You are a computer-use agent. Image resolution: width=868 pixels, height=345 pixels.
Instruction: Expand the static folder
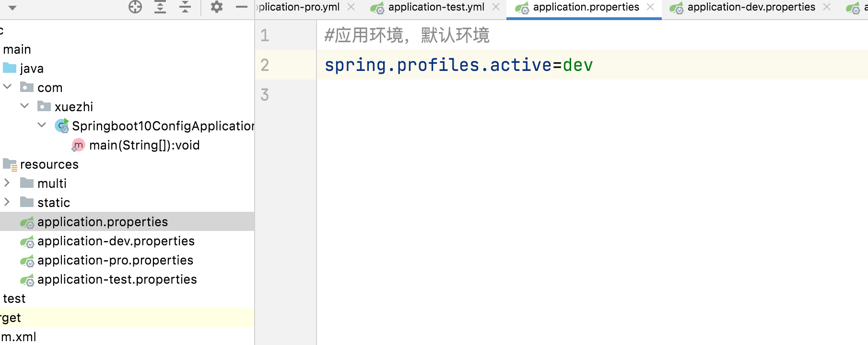coord(7,202)
